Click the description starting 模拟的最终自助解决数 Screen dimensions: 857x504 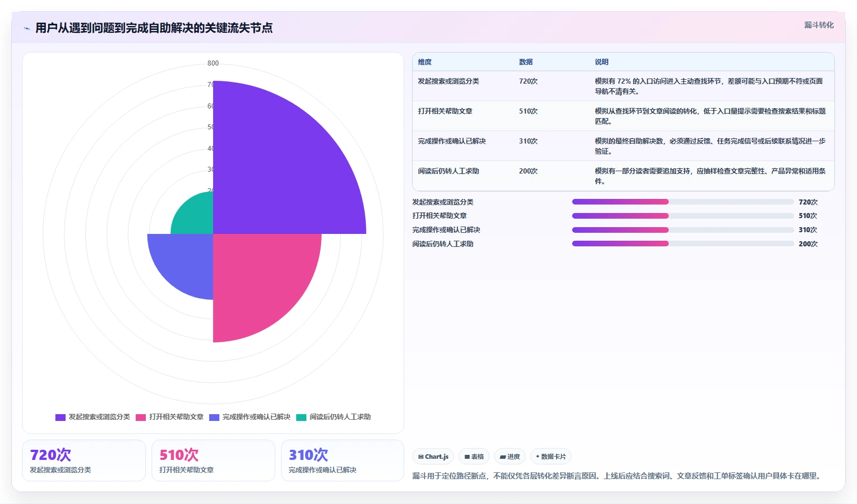pos(710,146)
